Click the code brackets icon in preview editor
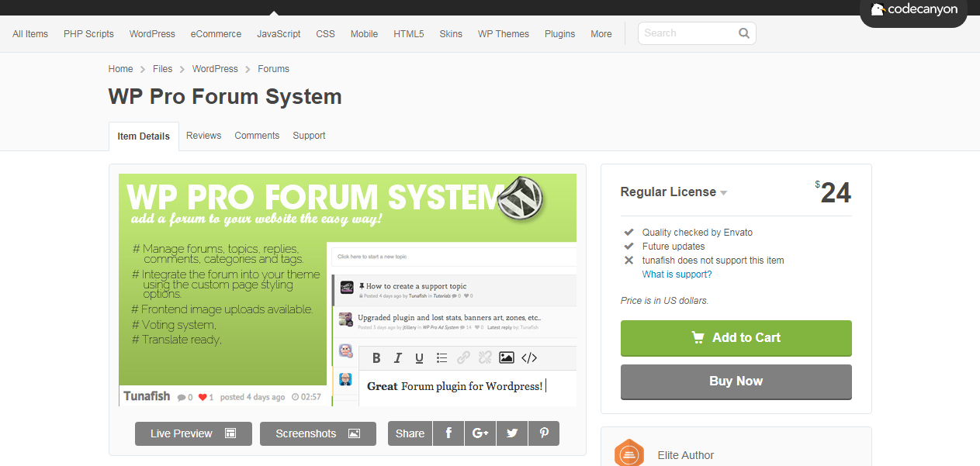The image size is (980, 466). (x=529, y=357)
